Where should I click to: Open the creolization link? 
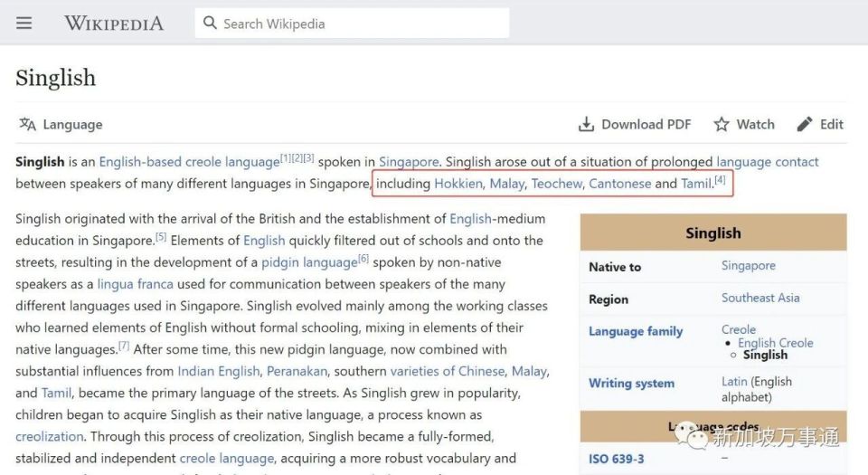pyautogui.click(x=49, y=436)
